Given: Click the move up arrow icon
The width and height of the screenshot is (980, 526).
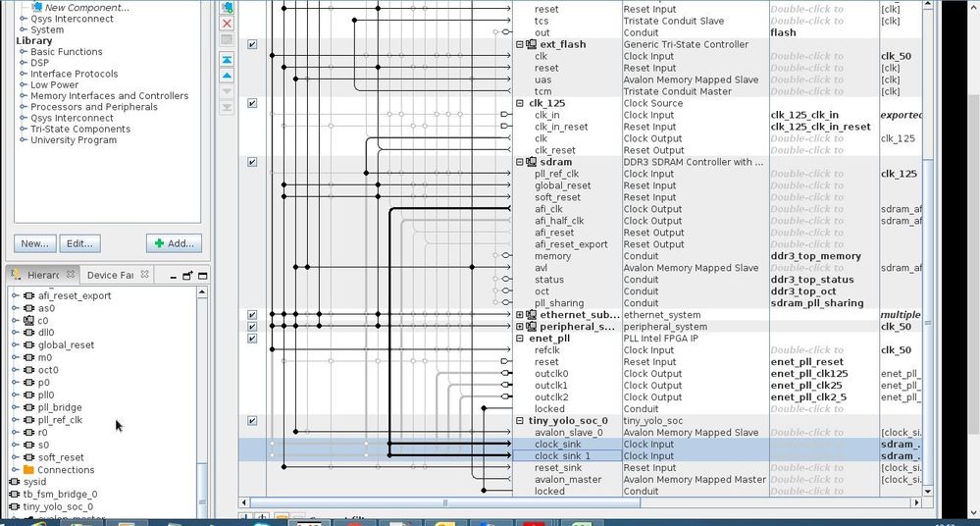Looking at the screenshot, I should click(227, 76).
